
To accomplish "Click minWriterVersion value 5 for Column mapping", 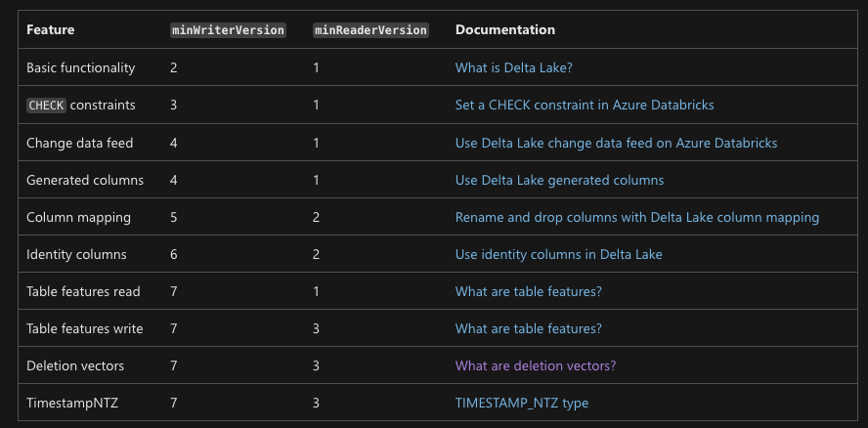I will click(174, 217).
